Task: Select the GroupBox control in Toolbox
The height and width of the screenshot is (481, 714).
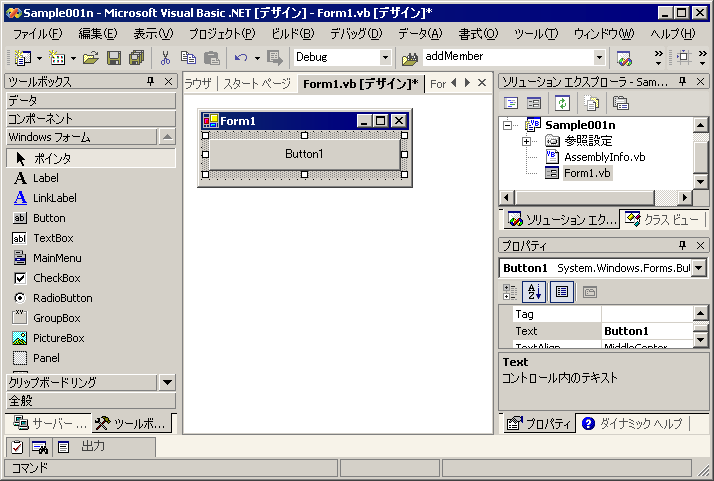Action: click(91, 318)
